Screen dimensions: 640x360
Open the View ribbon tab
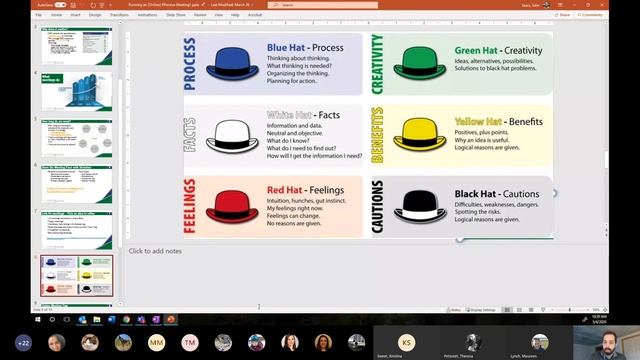click(219, 15)
